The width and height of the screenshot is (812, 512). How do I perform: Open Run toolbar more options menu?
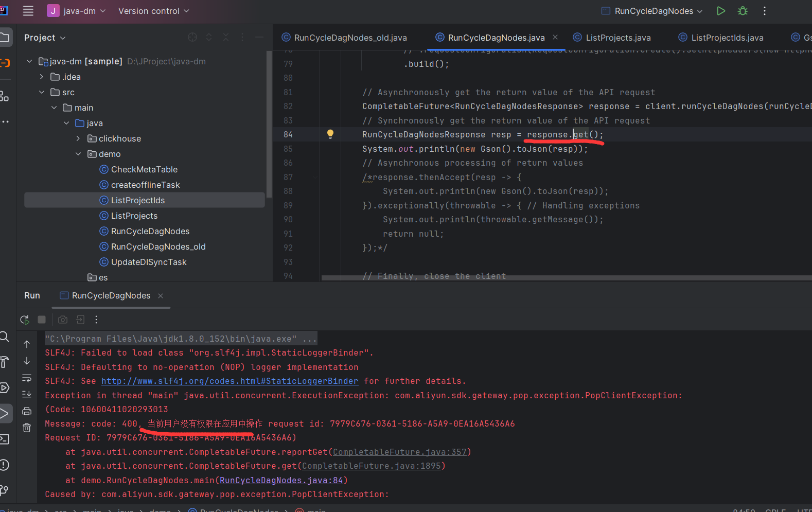point(96,320)
